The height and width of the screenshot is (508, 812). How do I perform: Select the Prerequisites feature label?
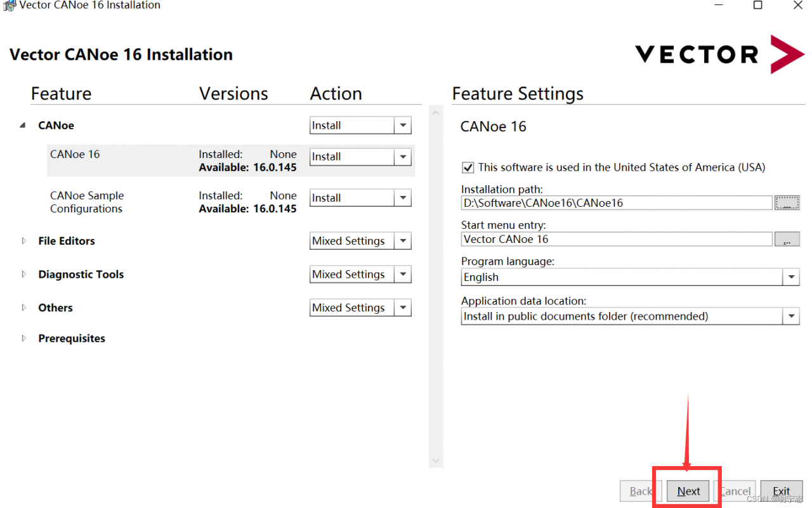(x=72, y=339)
